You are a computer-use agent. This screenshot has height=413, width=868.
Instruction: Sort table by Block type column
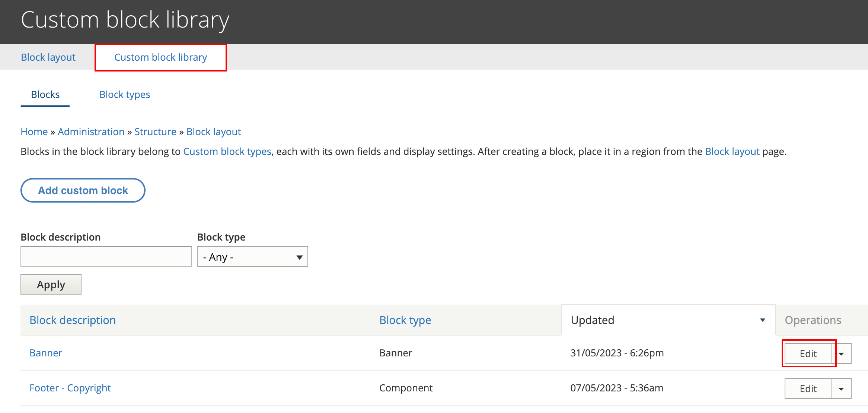405,320
